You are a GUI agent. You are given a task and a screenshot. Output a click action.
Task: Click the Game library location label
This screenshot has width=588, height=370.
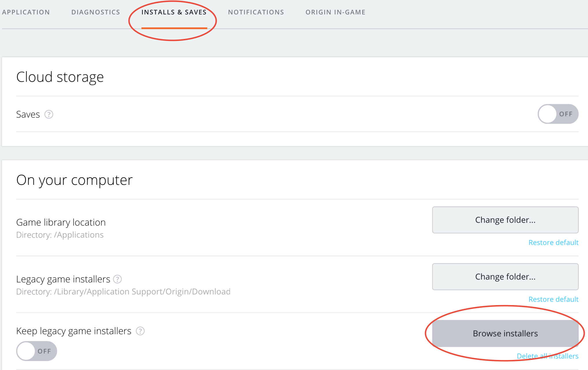(61, 222)
